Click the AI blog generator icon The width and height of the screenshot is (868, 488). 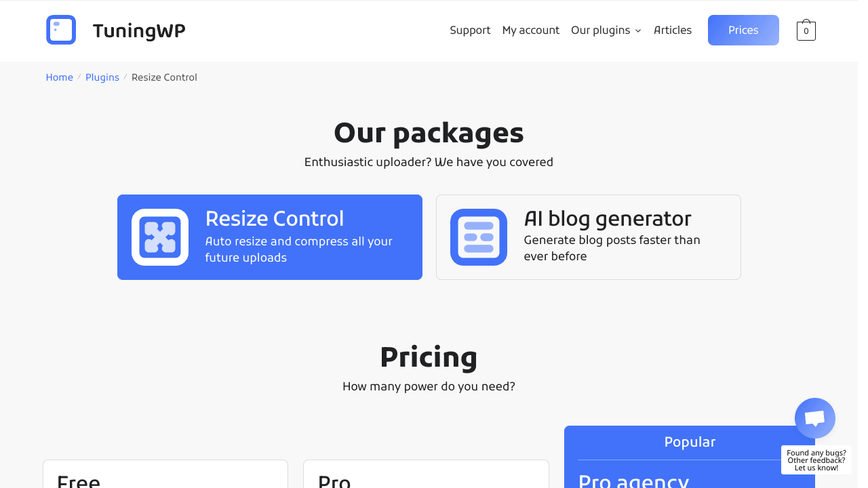coord(479,237)
